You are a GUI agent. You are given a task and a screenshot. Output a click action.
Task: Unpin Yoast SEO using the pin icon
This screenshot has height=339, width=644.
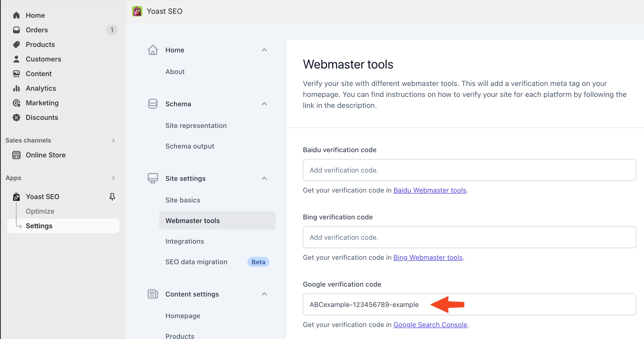[x=112, y=197]
